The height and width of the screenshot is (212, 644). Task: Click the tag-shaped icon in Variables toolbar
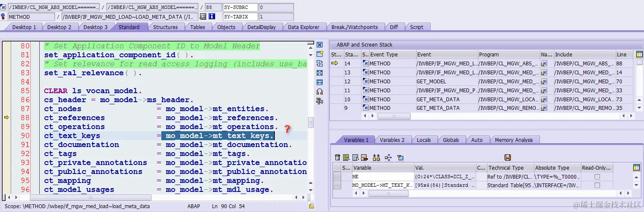pos(400,158)
